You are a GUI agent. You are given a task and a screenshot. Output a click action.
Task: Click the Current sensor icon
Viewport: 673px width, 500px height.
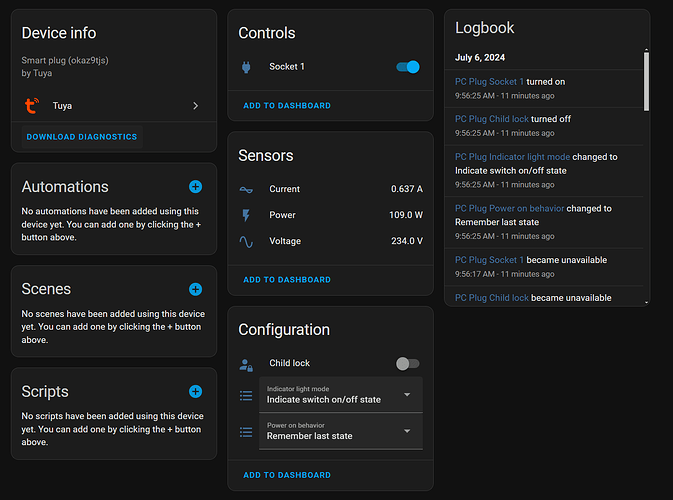click(x=246, y=189)
